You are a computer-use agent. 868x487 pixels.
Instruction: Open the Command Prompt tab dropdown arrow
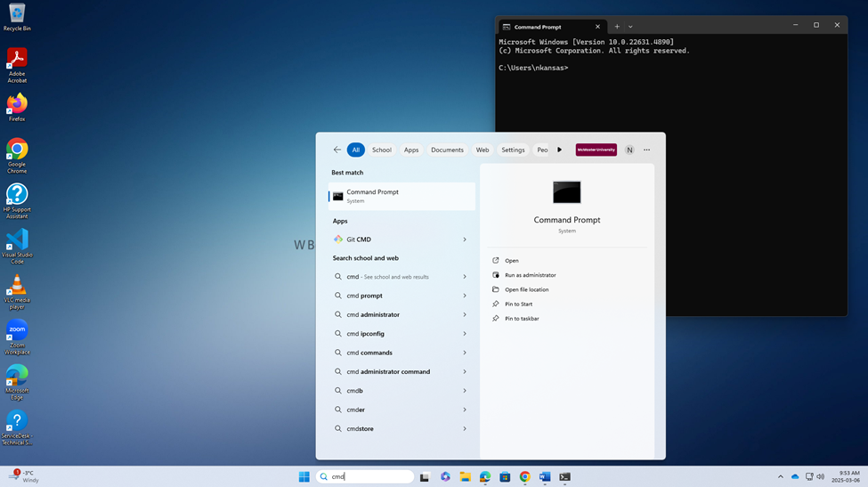(x=630, y=27)
